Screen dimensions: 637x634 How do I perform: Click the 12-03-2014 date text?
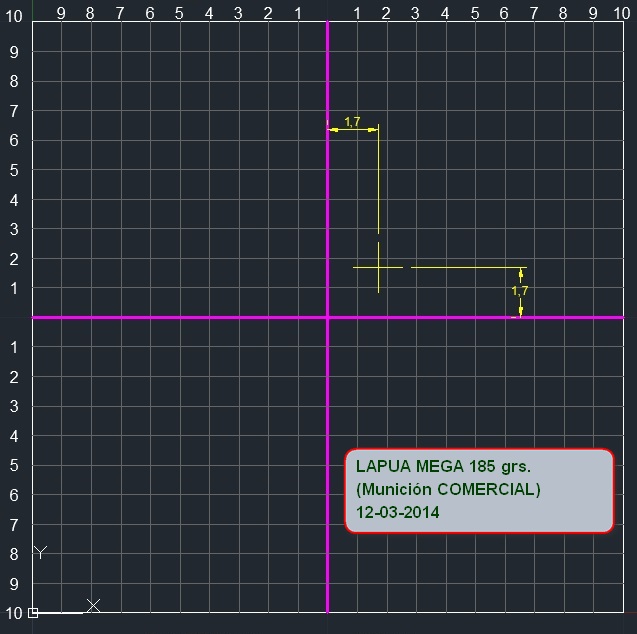pyautogui.click(x=398, y=512)
